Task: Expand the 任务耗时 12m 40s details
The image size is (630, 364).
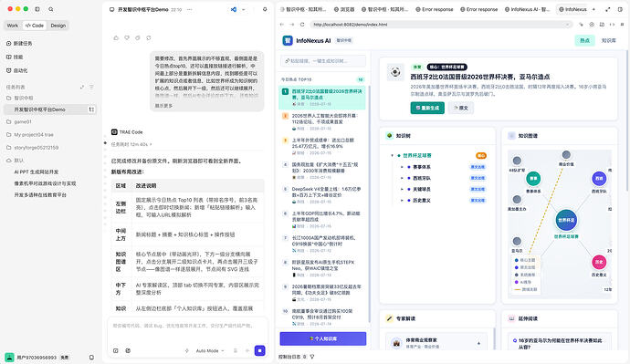Action: point(131,144)
